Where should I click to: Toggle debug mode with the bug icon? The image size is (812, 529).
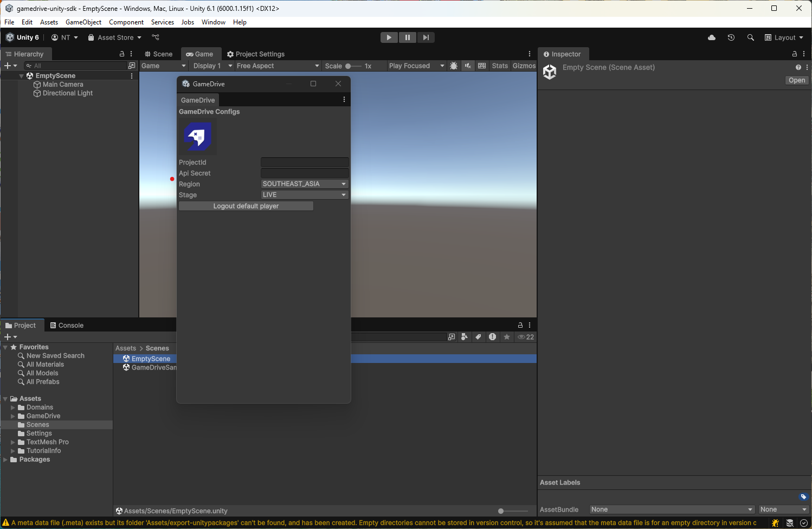pos(454,66)
